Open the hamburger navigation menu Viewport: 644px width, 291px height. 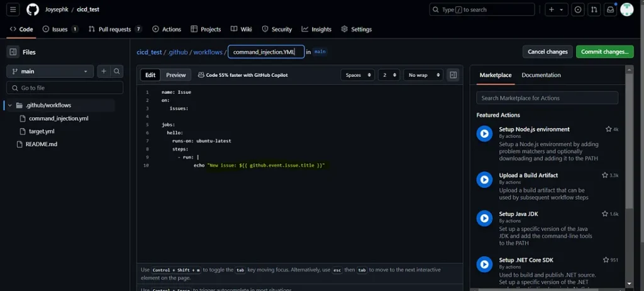pos(13,9)
